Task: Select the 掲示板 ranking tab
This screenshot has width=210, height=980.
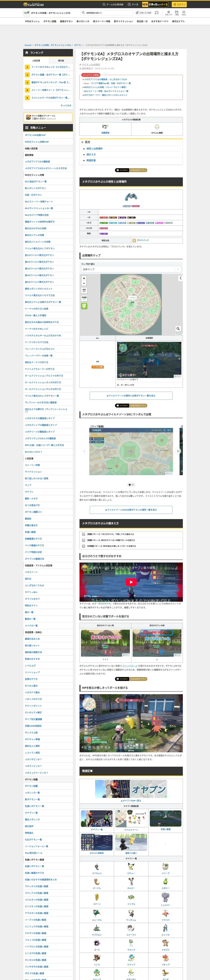Action: [x=61, y=60]
